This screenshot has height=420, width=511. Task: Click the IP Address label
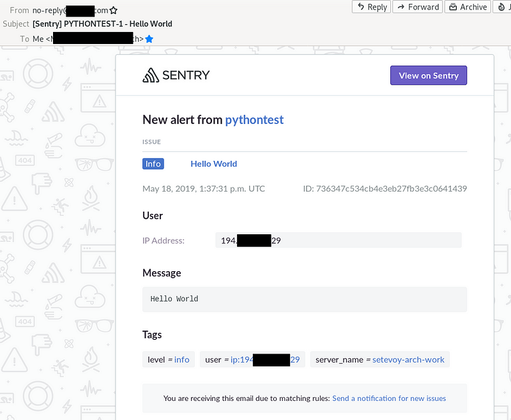coord(164,241)
